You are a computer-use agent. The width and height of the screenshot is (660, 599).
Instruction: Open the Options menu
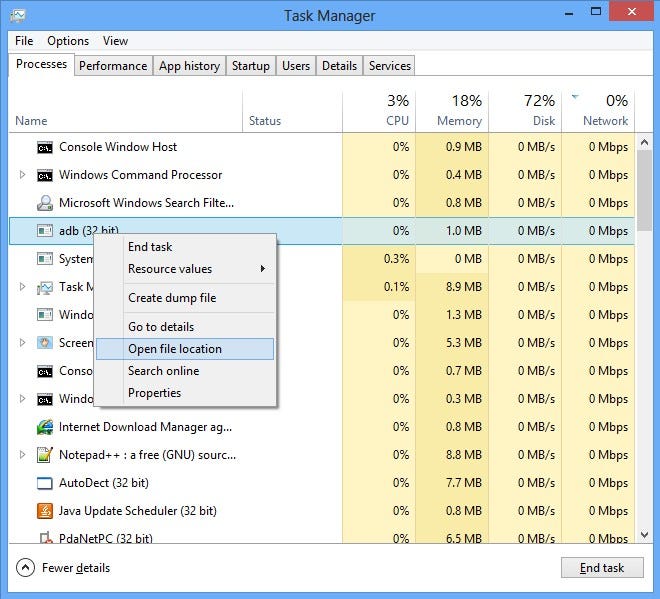tap(68, 41)
